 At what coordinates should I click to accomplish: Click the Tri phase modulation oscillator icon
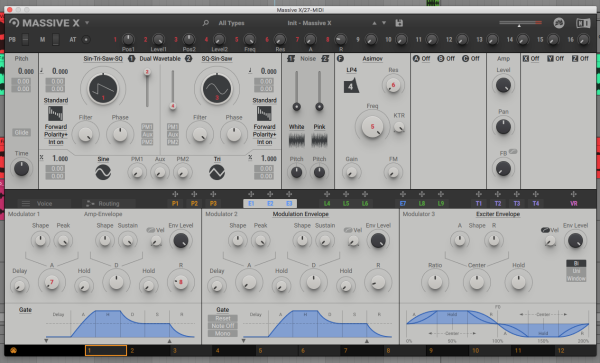tap(217, 172)
